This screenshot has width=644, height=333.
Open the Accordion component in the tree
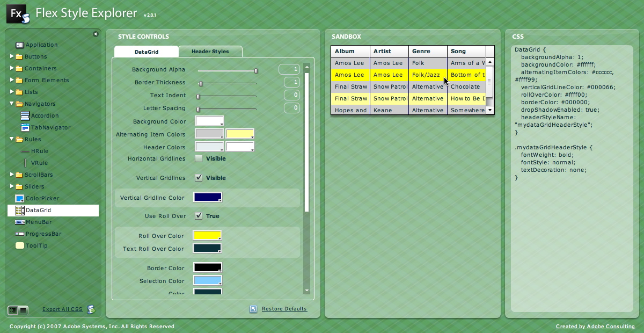coord(45,116)
